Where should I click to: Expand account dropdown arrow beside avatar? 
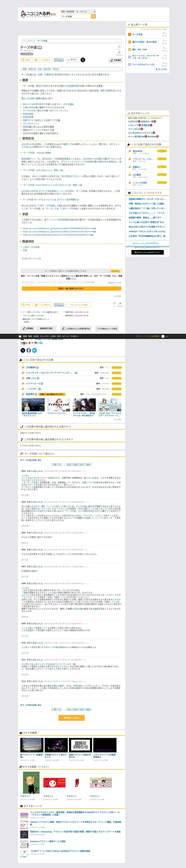pos(167,336)
